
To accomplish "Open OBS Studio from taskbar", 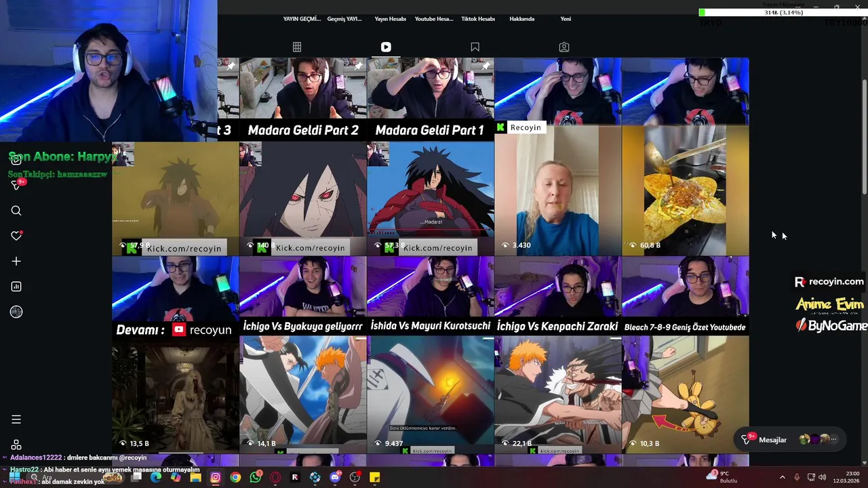I will [x=355, y=477].
